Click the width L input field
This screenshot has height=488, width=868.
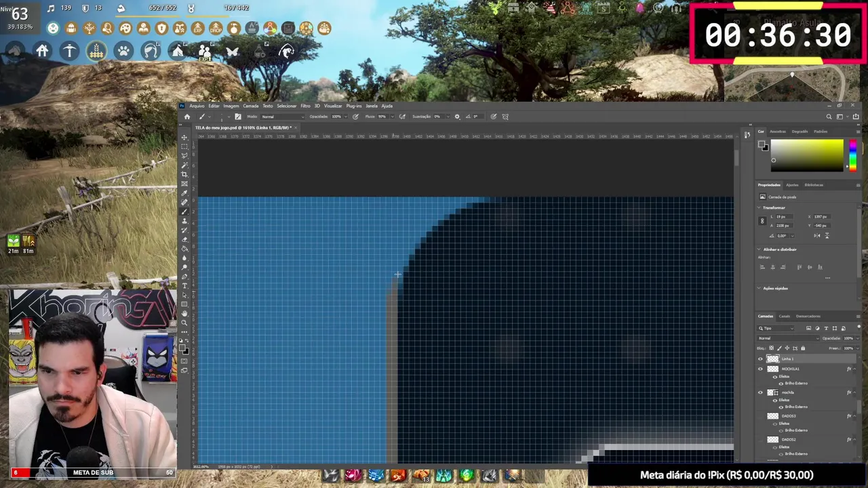(x=785, y=216)
